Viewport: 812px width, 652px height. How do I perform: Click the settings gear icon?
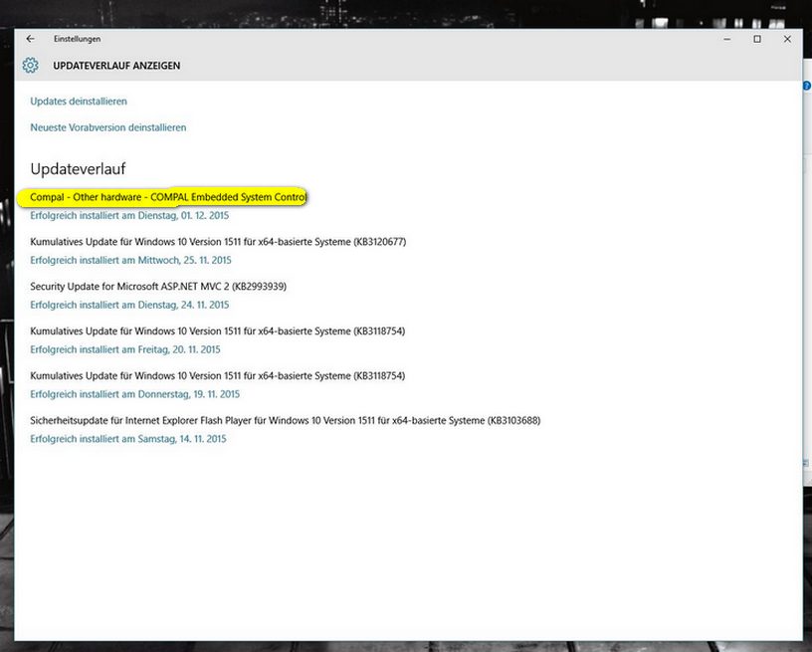(30, 66)
